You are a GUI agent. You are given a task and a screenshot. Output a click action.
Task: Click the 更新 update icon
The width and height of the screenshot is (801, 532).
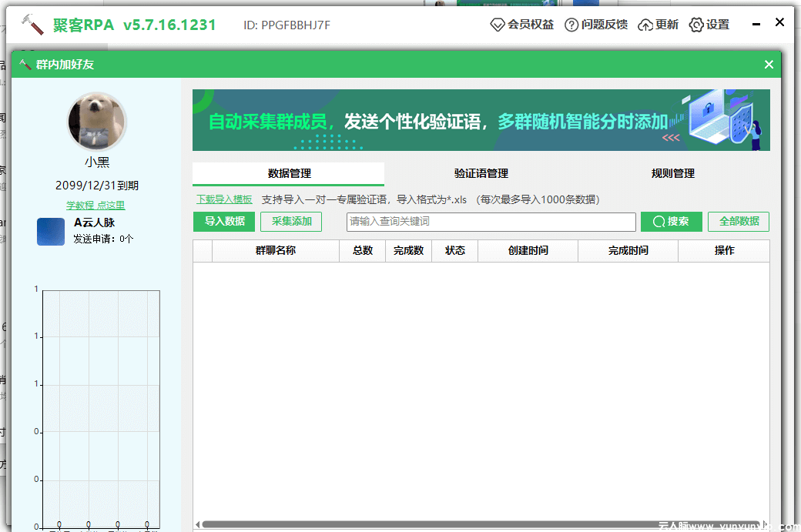pos(644,24)
